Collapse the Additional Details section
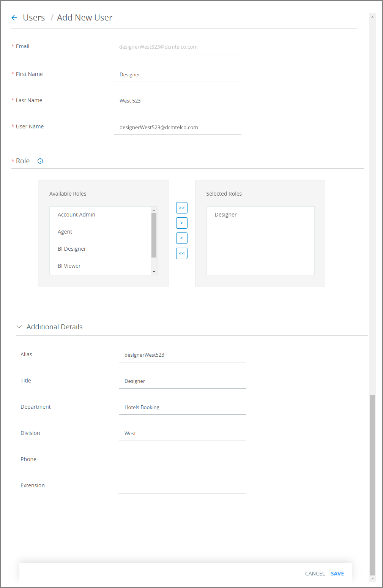This screenshot has height=588, width=383. [x=19, y=327]
